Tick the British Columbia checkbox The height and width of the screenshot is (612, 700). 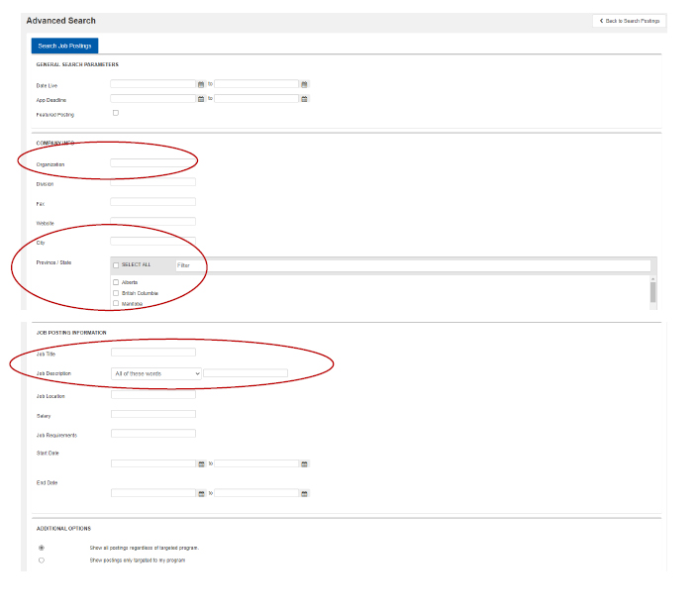pyautogui.click(x=116, y=293)
